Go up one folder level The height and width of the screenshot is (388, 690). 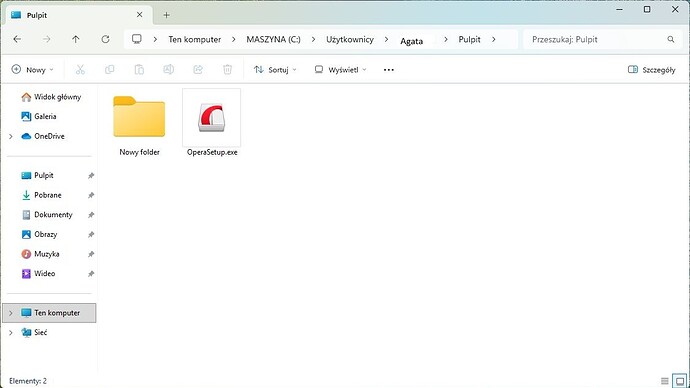(x=76, y=39)
